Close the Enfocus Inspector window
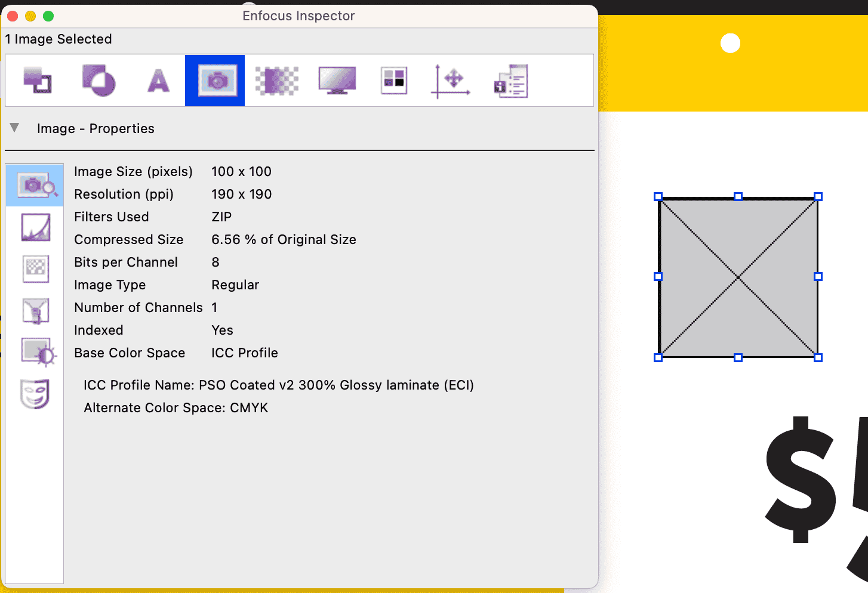Image resolution: width=868 pixels, height=593 pixels. point(13,16)
